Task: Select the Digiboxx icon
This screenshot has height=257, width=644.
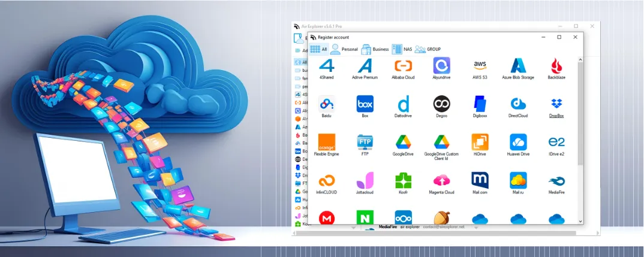Action: click(480, 104)
